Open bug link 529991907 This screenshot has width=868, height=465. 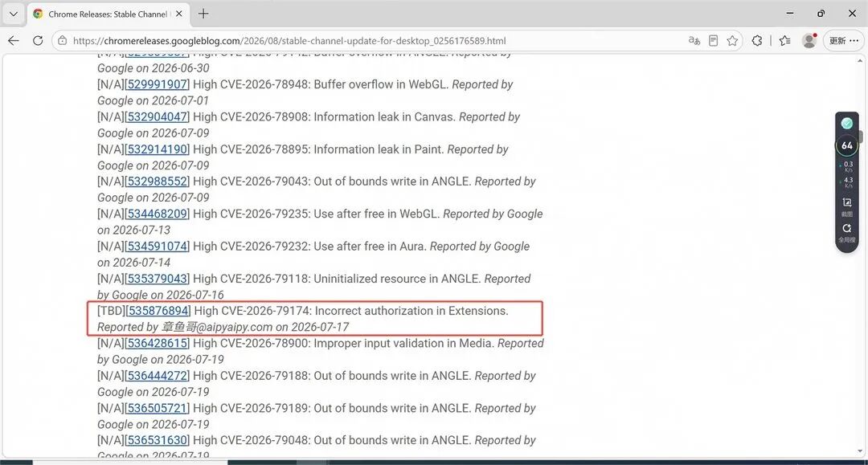158,84
